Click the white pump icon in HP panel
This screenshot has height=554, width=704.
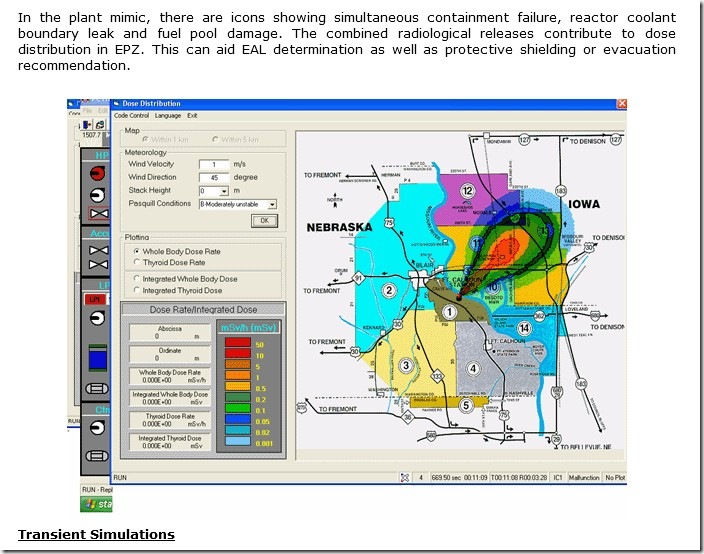98,194
